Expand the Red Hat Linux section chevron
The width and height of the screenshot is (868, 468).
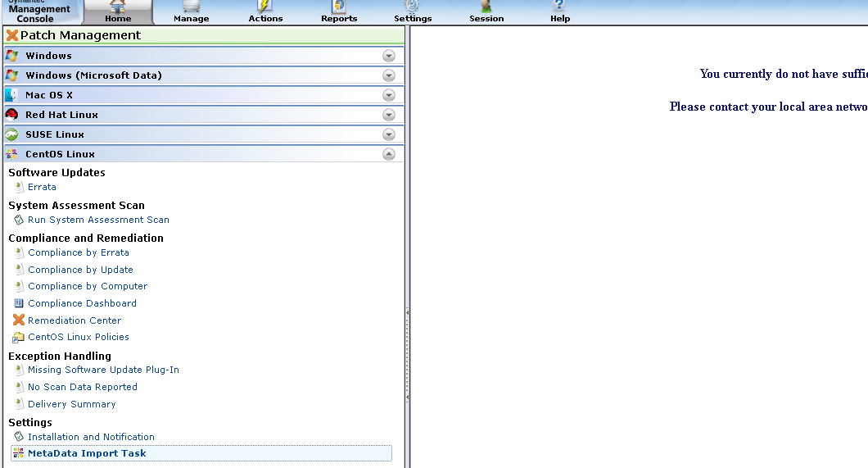[x=389, y=115]
